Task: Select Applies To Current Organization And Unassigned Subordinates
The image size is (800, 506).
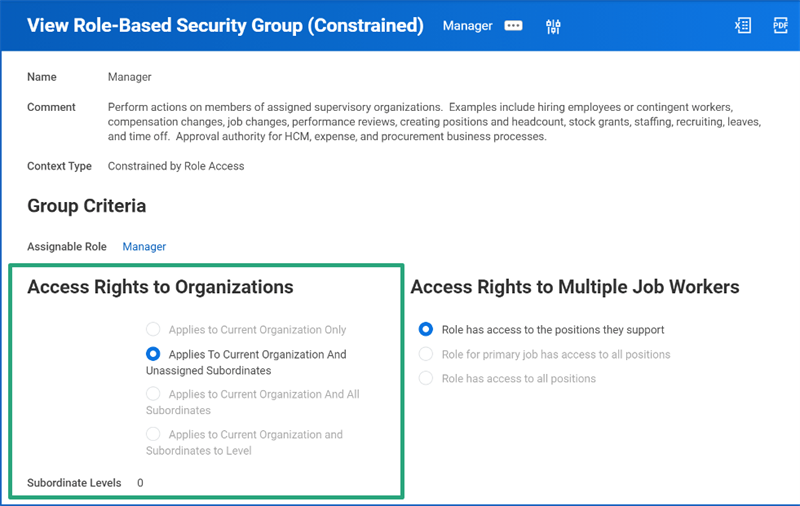Action: tap(153, 353)
